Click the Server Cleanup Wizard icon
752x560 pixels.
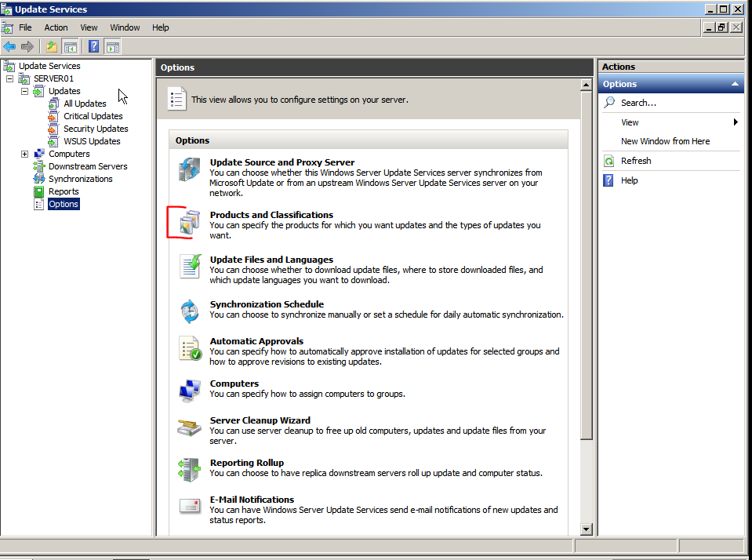(x=190, y=427)
